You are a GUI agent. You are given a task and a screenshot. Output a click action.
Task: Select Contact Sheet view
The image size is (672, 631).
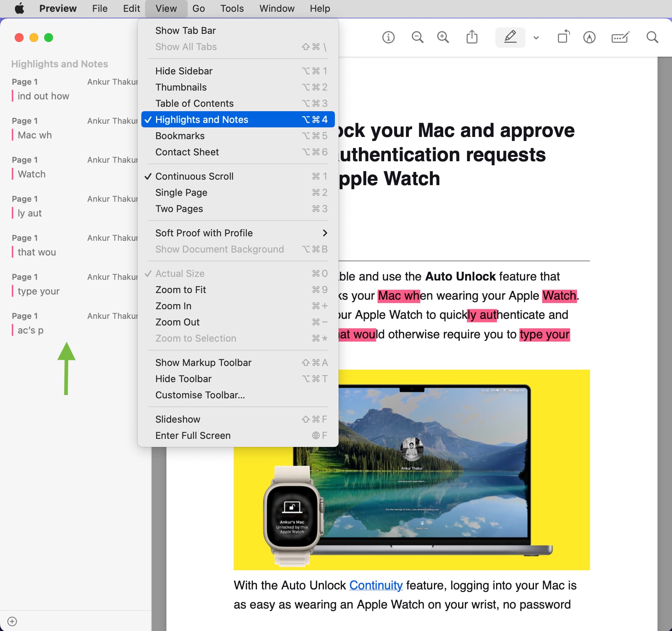point(238,152)
